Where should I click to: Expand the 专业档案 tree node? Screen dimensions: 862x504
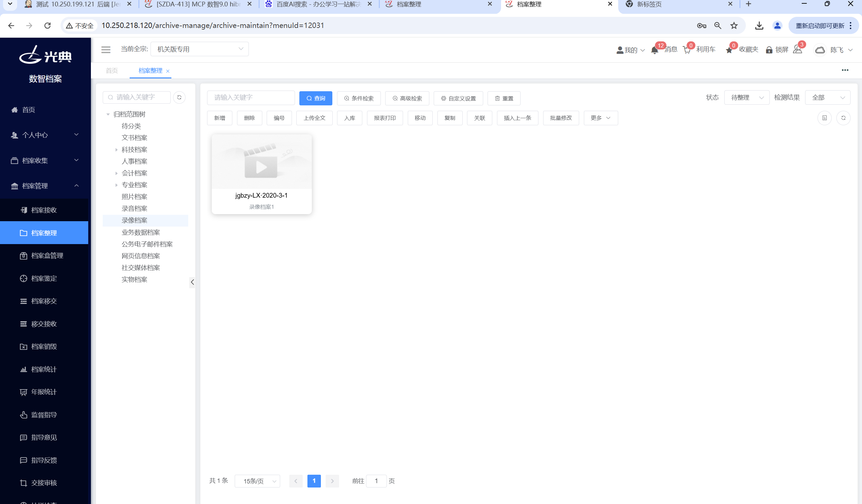(116, 185)
